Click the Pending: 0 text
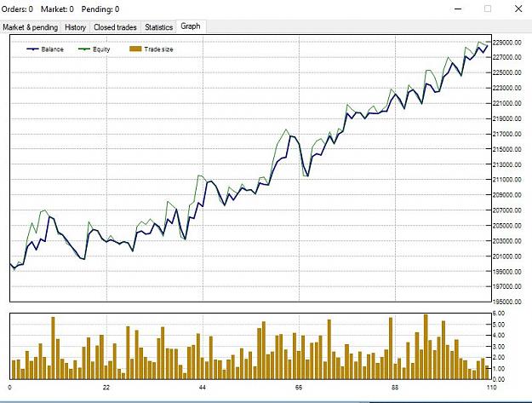 click(x=100, y=9)
